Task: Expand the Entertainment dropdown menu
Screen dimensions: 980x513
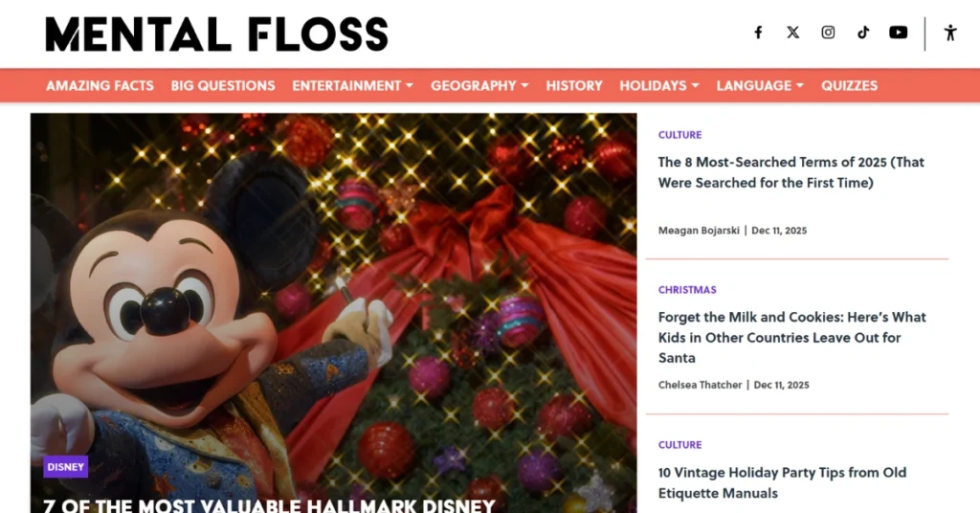Action: [352, 85]
